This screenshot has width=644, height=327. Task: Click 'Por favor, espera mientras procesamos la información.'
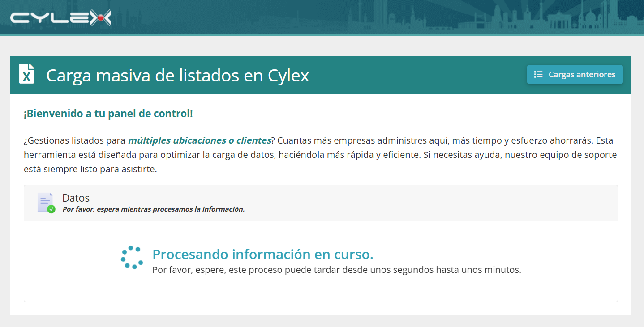click(x=154, y=209)
